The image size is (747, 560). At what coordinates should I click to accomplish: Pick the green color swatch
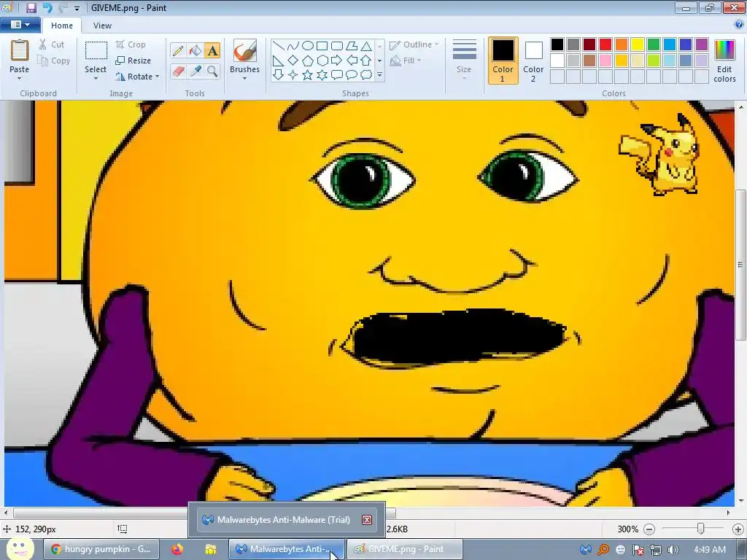653,44
